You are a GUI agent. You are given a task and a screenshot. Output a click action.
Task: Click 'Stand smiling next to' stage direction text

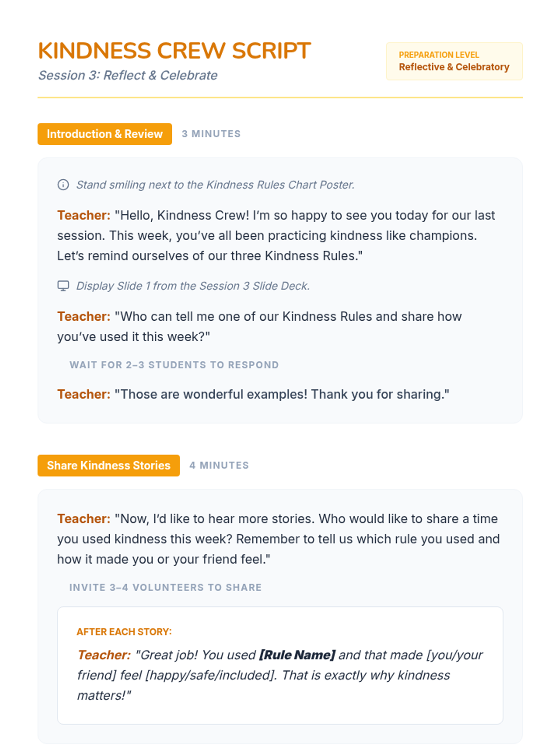[215, 185]
